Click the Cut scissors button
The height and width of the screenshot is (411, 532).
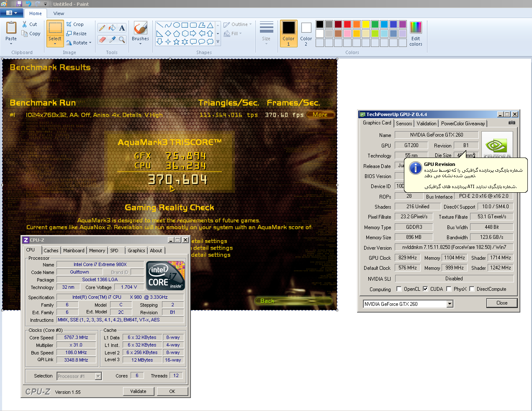30,24
